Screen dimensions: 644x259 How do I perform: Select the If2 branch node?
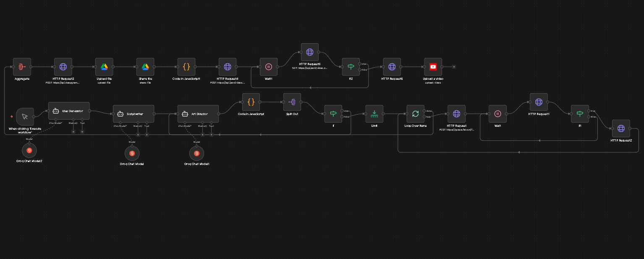point(351,67)
